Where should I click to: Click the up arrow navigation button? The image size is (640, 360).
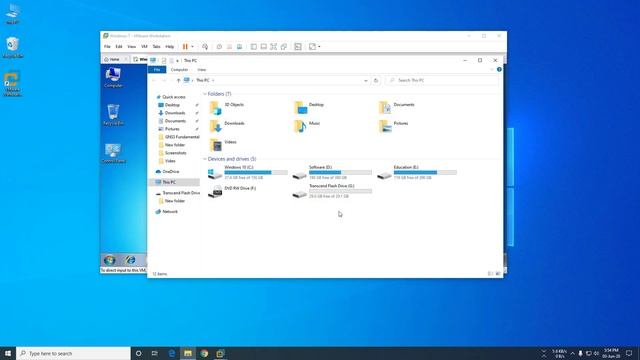(178, 80)
